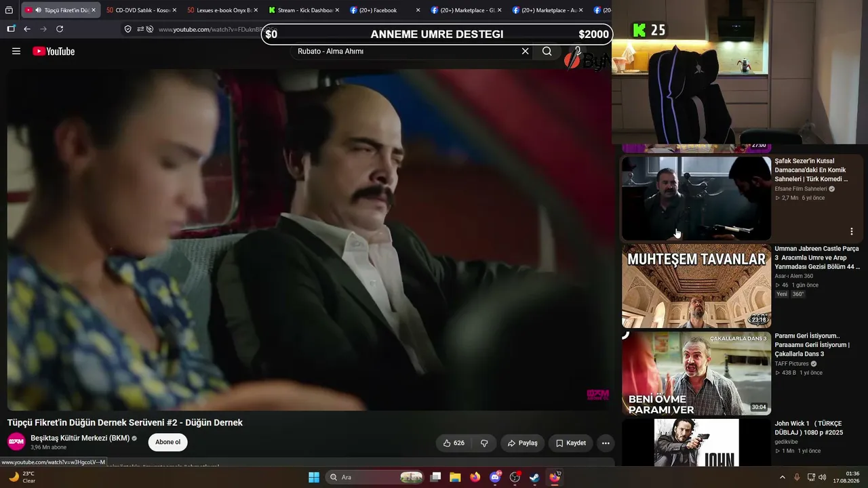Open Task View on the taskbar
Image resolution: width=868 pixels, height=488 pixels.
(436, 477)
